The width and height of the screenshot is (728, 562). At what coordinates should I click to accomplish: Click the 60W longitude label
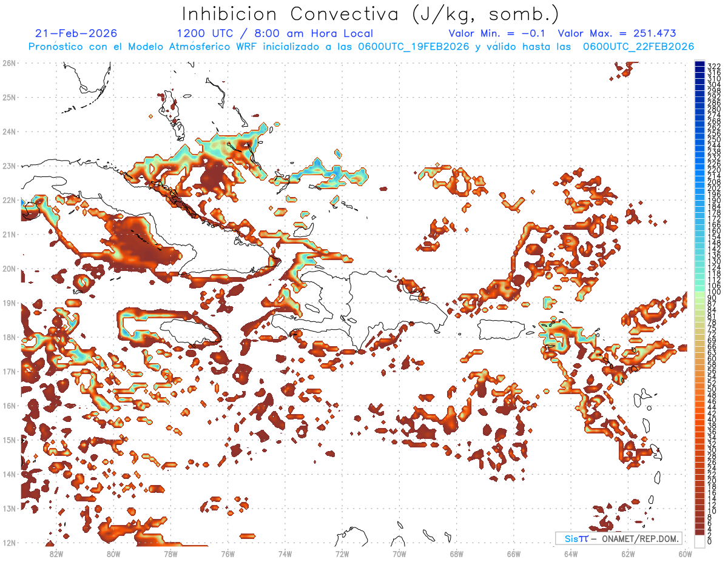click(x=685, y=554)
